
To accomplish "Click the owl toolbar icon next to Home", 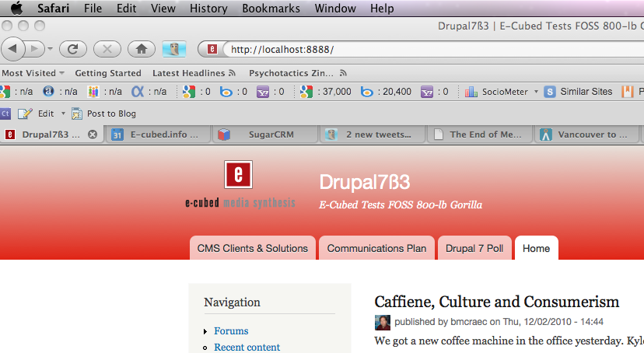I will pyautogui.click(x=174, y=49).
